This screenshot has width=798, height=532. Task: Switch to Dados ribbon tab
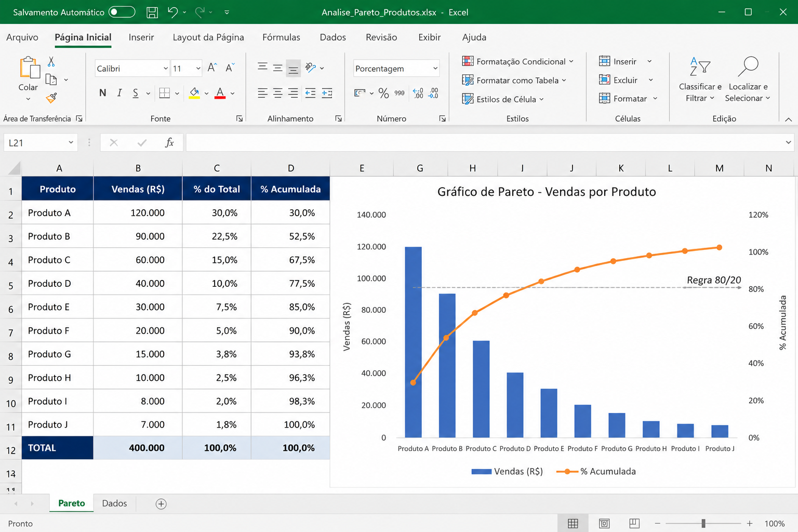coord(333,37)
